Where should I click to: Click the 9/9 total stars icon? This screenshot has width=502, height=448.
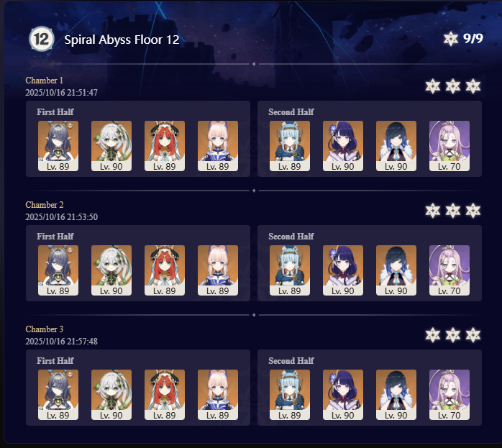point(451,39)
